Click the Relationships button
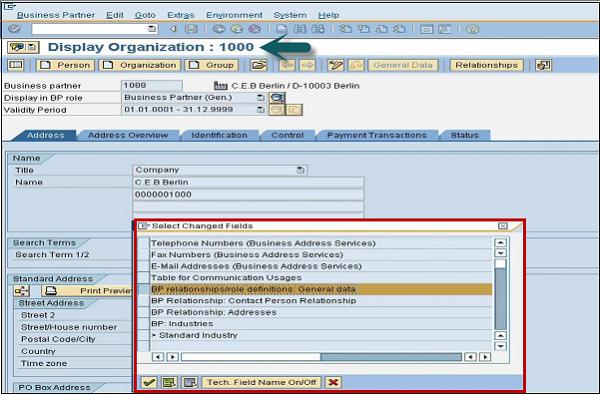 coord(486,65)
